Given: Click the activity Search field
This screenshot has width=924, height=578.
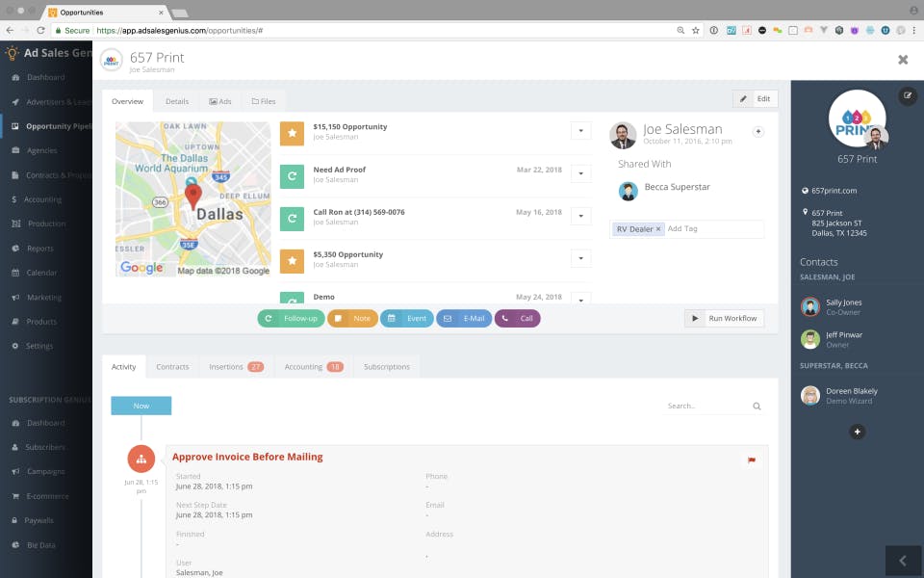Looking at the screenshot, I should (x=707, y=406).
